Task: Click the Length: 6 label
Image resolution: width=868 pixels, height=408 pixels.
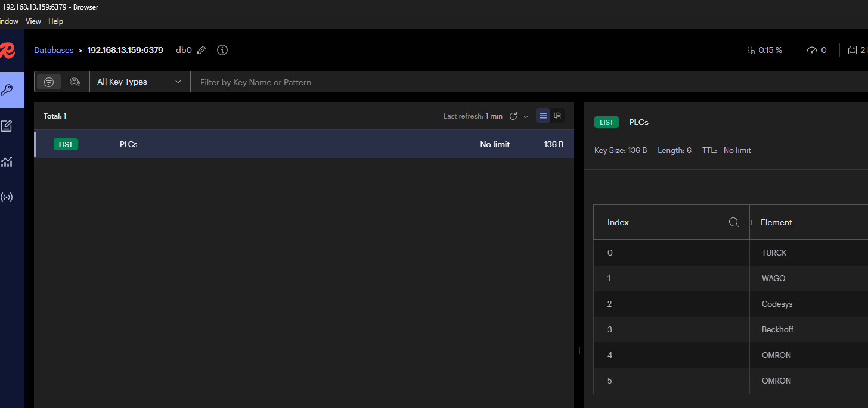Action: (674, 150)
